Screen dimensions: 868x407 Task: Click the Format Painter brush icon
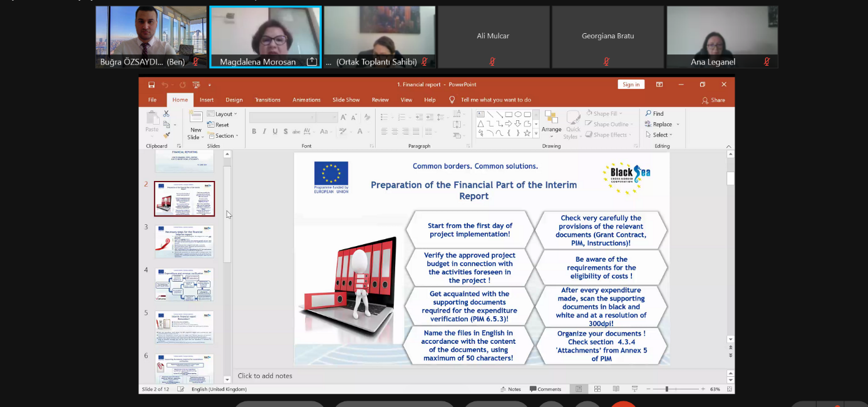pos(166,135)
